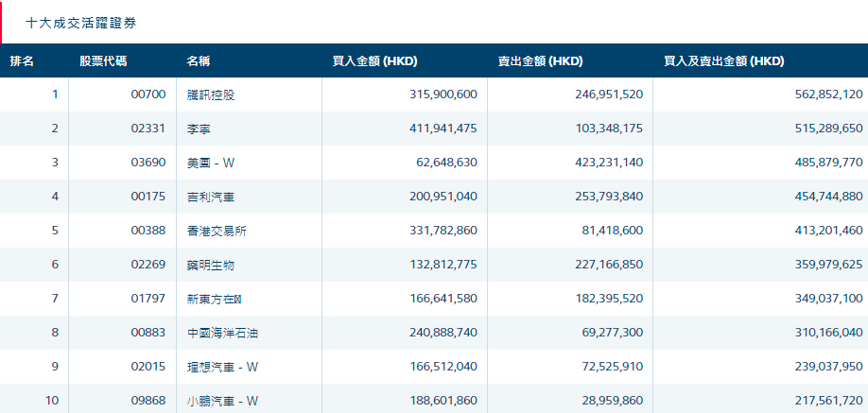Viewport: 868px width, 413px height.
Task: Click sell amount 103,348,175
Action: coord(610,129)
